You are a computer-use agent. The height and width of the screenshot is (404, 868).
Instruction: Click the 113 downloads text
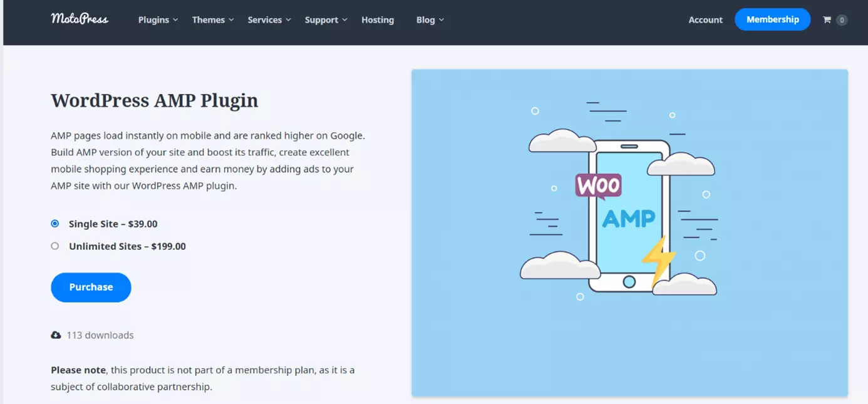(x=100, y=335)
